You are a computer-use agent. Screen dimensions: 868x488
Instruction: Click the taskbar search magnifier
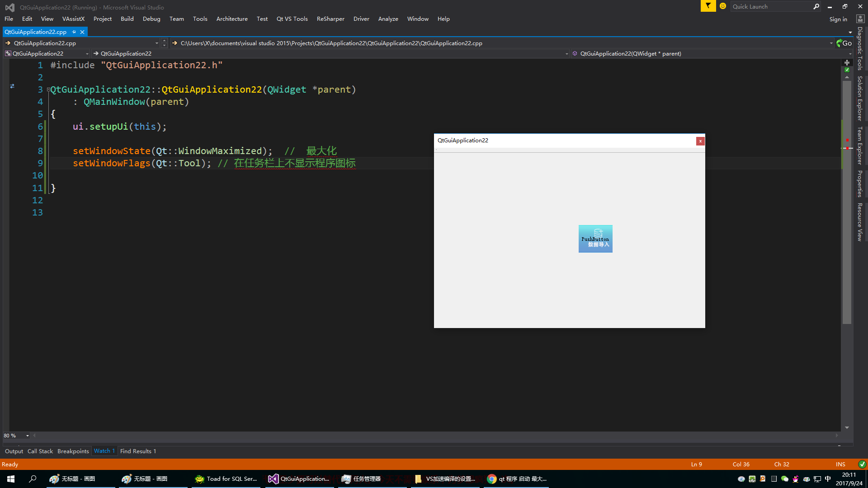tap(33, 479)
